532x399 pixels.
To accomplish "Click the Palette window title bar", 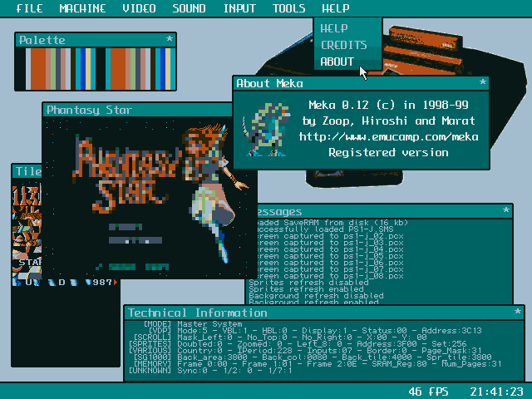I will 96,40.
